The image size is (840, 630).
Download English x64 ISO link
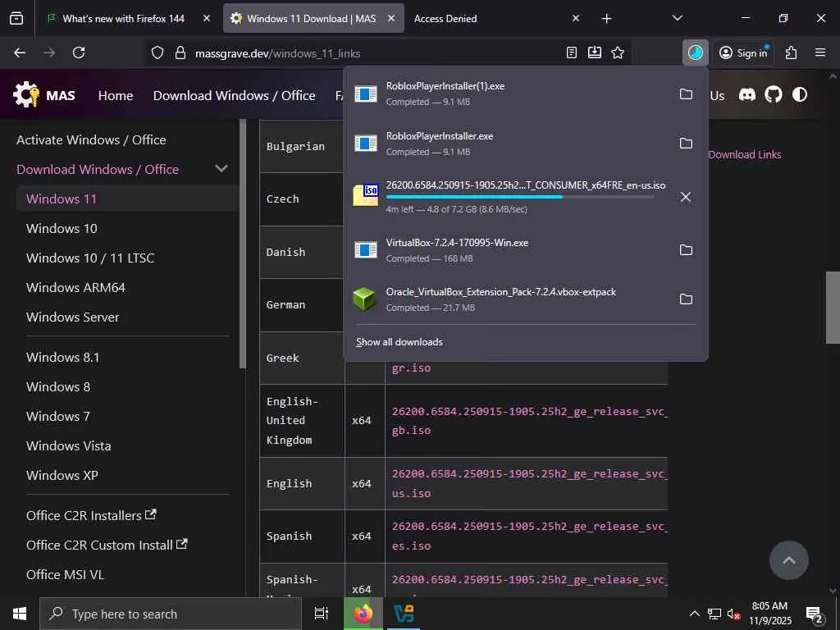[529, 483]
